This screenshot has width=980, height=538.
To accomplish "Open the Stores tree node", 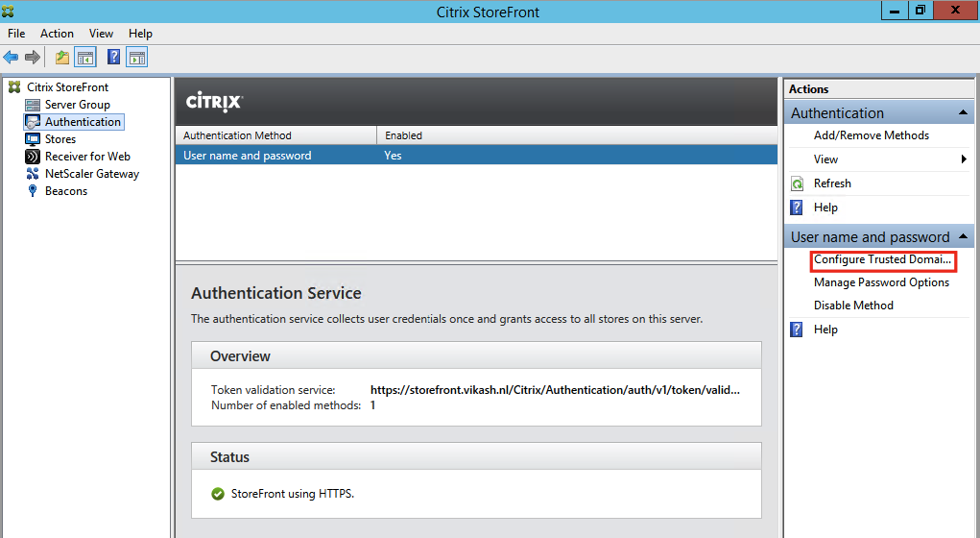I will click(60, 139).
